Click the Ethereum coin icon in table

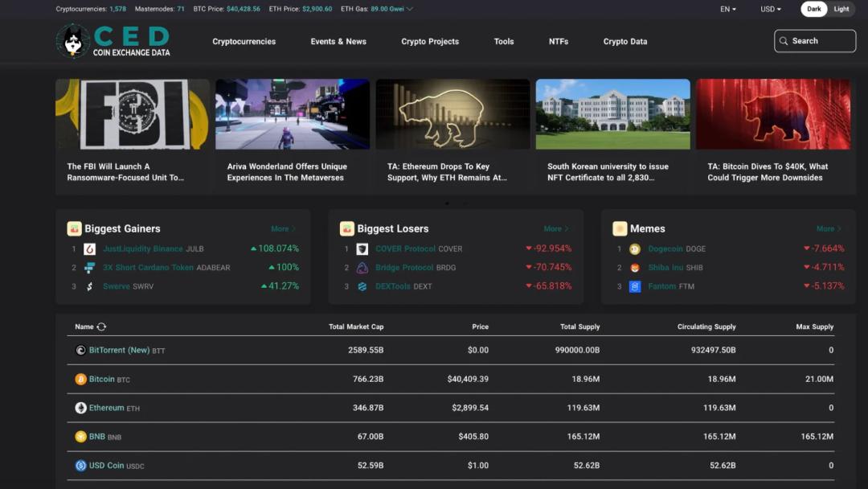click(x=81, y=408)
